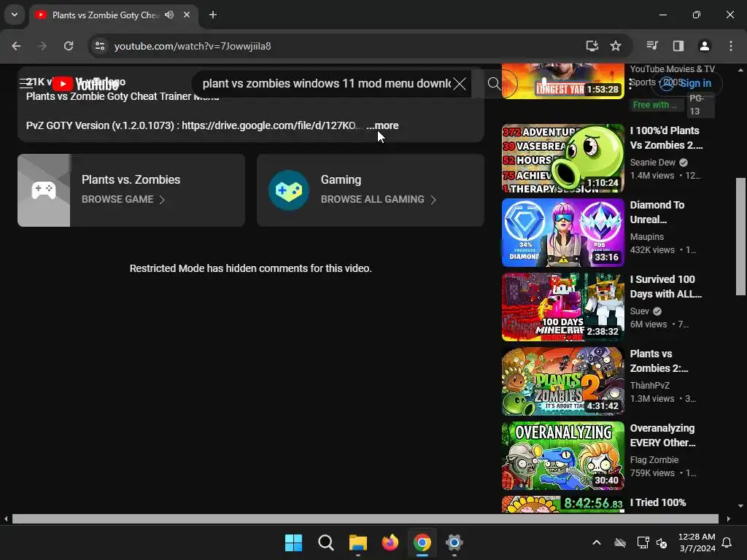Browse all gaming link

(x=372, y=200)
